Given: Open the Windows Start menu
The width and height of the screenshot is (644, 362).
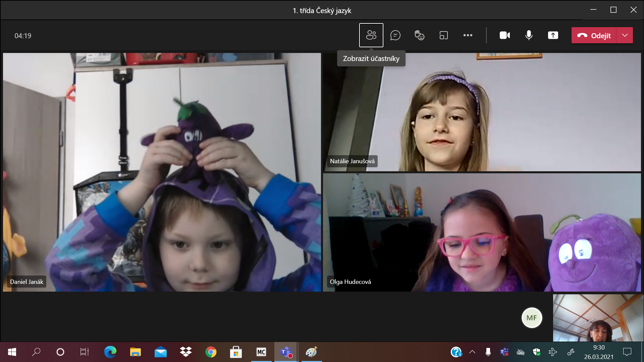Looking at the screenshot, I should click(12, 352).
